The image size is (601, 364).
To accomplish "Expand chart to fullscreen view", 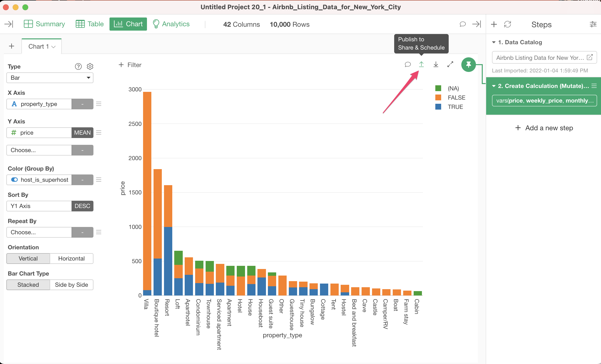I will (450, 64).
